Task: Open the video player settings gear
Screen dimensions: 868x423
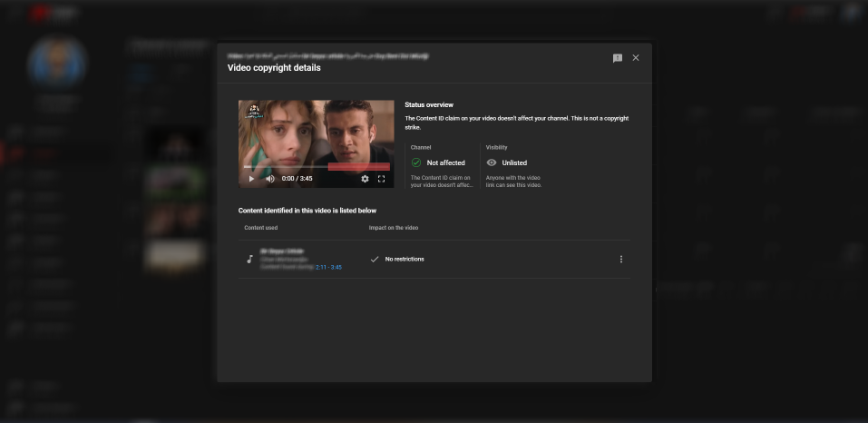Action: point(365,179)
